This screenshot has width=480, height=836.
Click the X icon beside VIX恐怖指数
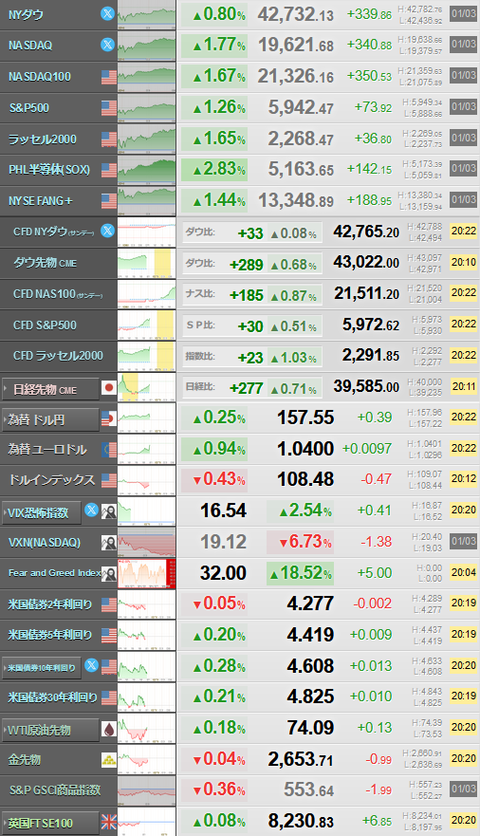point(92,510)
